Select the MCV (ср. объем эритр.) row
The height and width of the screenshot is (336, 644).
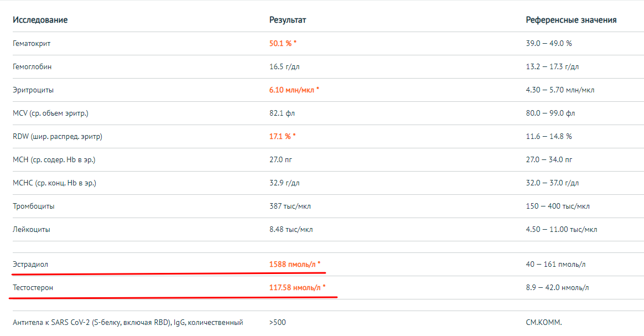pyautogui.click(x=50, y=113)
